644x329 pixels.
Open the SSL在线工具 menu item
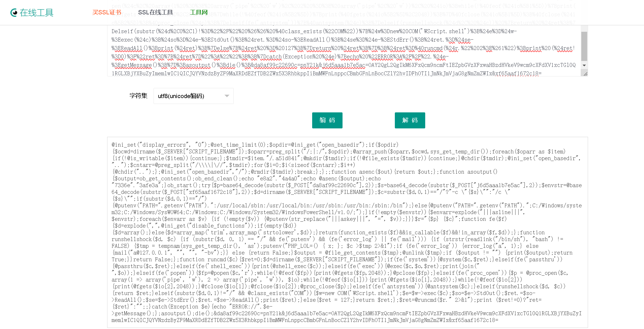(156, 12)
